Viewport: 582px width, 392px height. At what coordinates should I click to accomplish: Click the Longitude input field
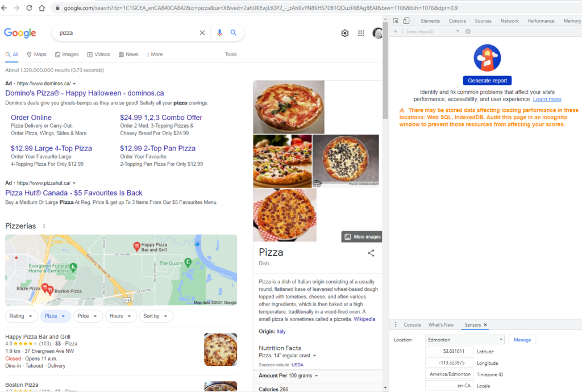click(x=449, y=362)
